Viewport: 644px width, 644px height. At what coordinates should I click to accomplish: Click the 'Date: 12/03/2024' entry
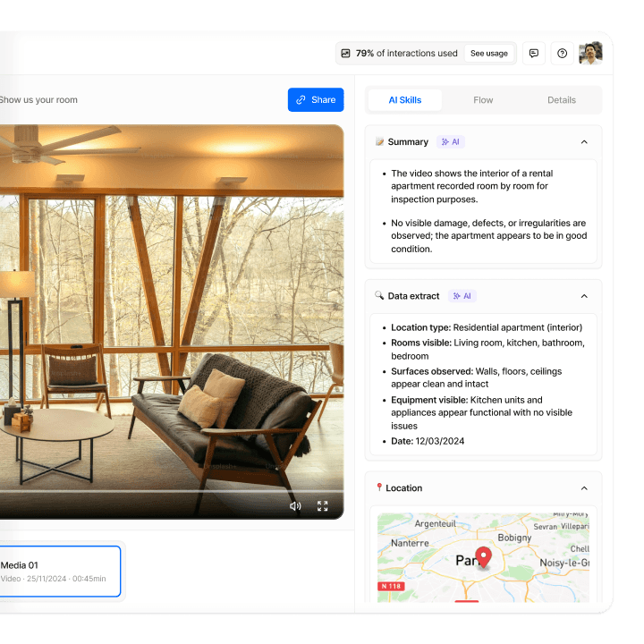point(428,442)
